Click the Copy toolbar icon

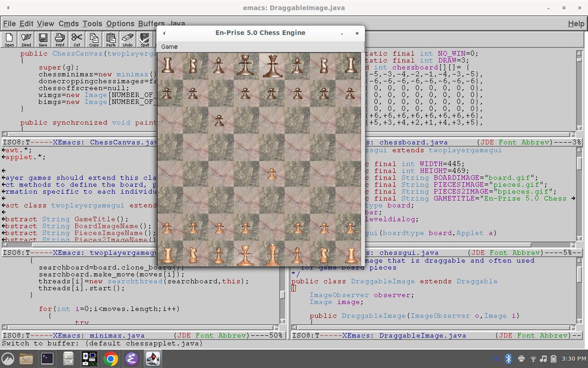94,40
